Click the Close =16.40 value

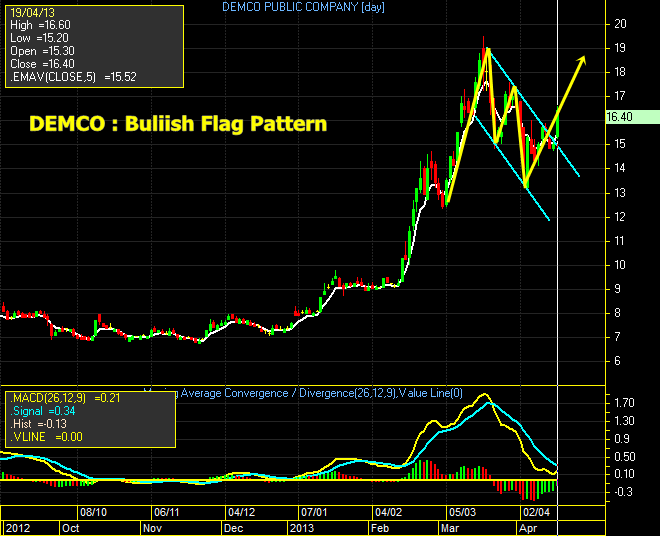click(x=42, y=64)
